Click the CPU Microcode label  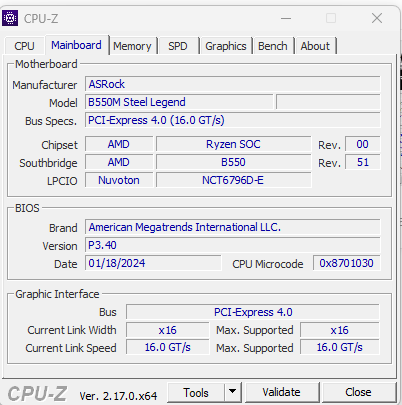pyautogui.click(x=268, y=264)
